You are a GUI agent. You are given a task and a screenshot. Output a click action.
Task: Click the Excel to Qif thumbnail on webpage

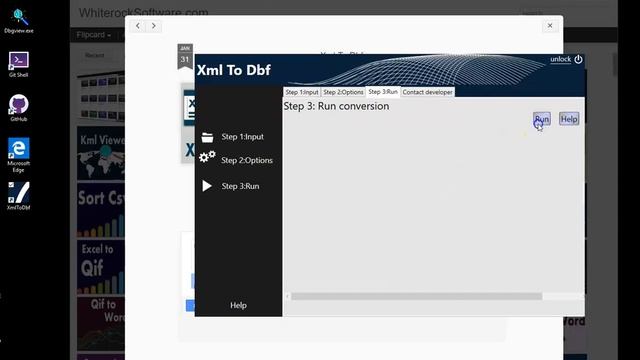101,267
